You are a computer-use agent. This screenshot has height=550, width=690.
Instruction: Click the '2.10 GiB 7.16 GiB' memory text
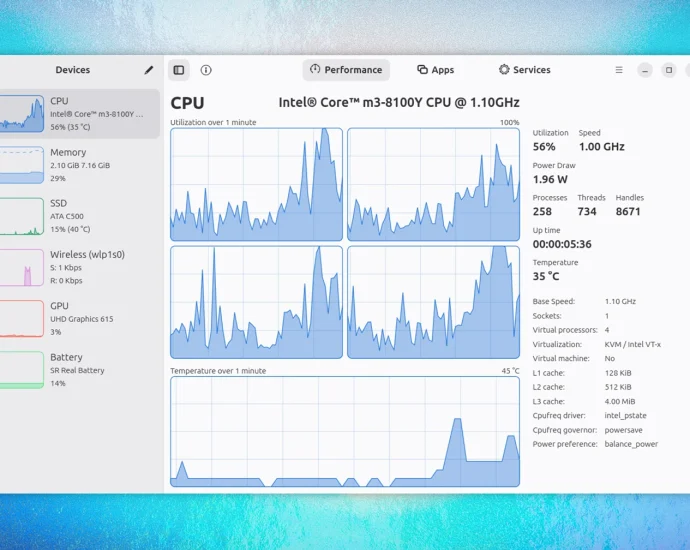coord(80,165)
